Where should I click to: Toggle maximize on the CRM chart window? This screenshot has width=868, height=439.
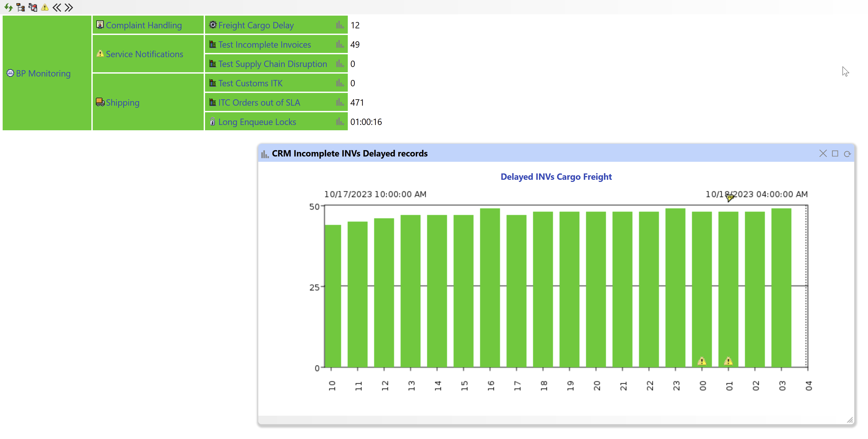point(836,153)
